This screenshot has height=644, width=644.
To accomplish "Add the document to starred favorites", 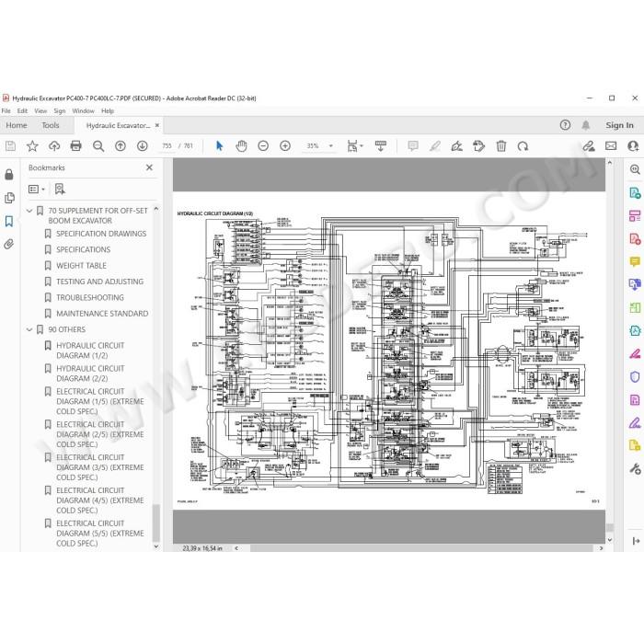I will [32, 145].
